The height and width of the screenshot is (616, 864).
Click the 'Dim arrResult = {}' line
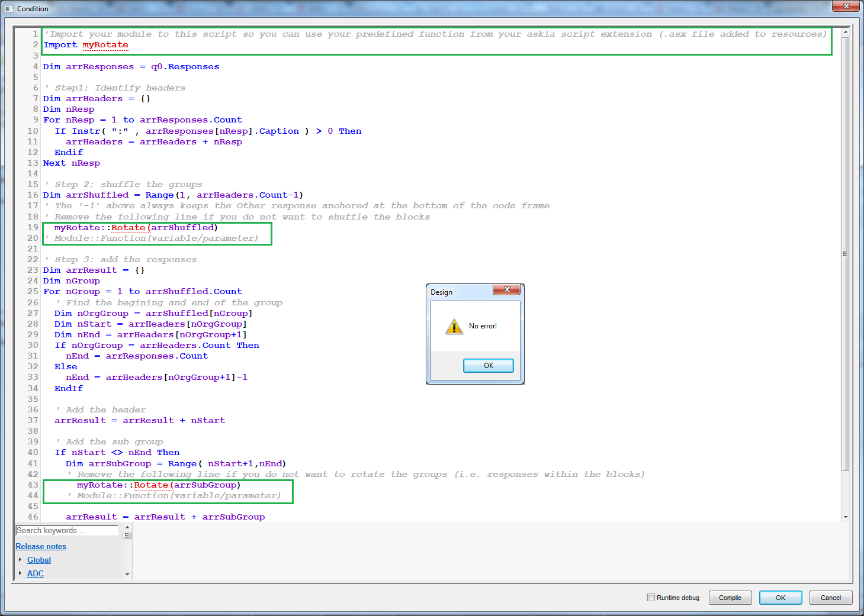[x=94, y=270]
